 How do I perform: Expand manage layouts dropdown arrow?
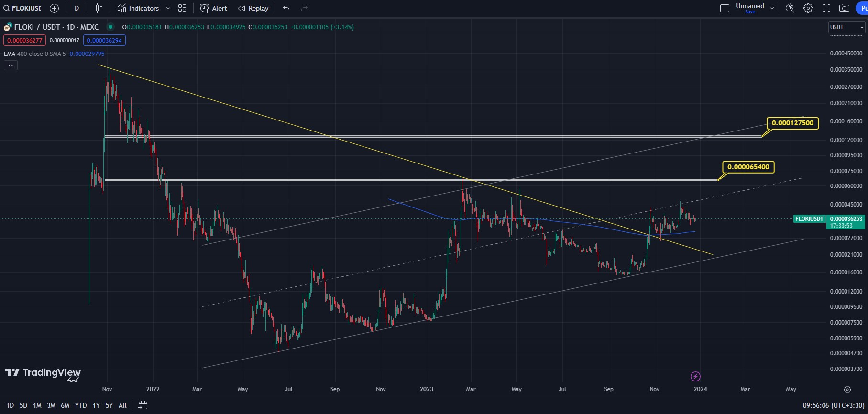click(x=772, y=8)
